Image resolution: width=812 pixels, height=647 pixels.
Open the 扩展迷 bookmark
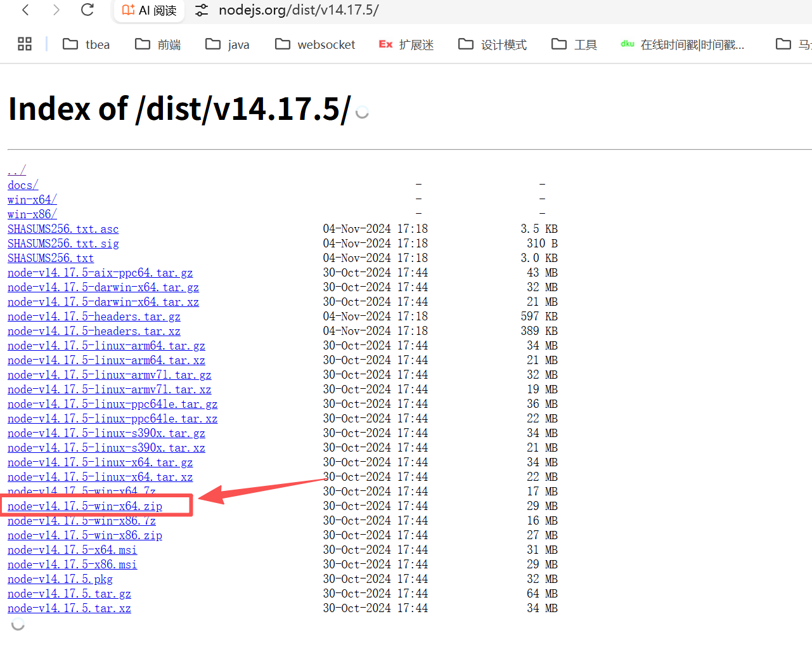pyautogui.click(x=406, y=44)
